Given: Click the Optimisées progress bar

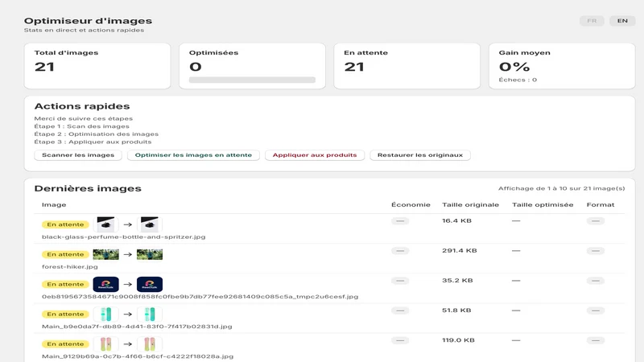Looking at the screenshot, I should [x=252, y=80].
